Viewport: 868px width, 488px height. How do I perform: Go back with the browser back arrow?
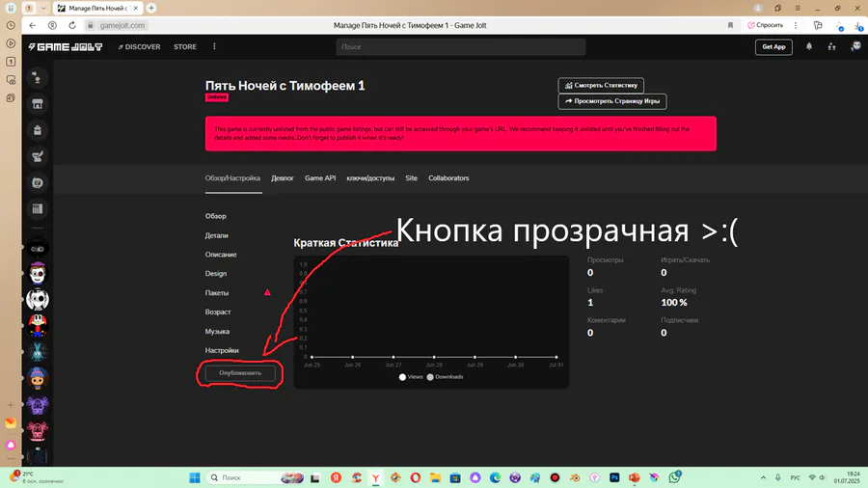[x=33, y=25]
